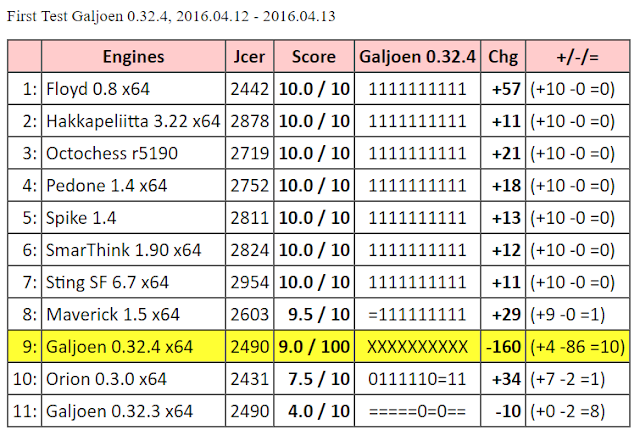Image resolution: width=640 pixels, height=436 pixels.
Task: Select the Jcer column header
Action: 249,56
